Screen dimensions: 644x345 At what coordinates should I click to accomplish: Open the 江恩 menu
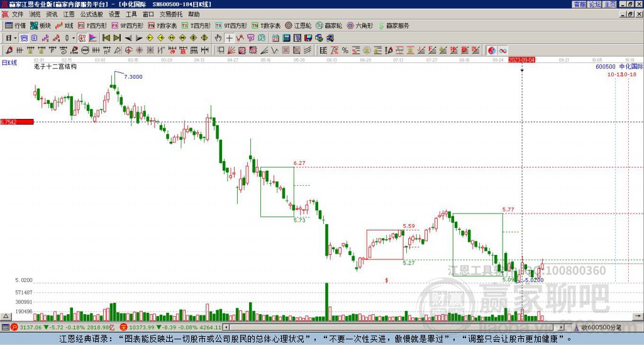(69, 14)
